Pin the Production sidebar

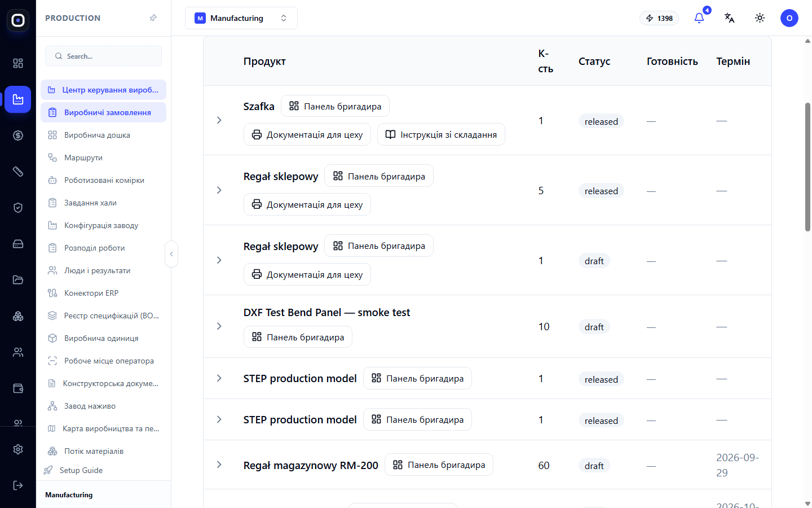tap(153, 18)
